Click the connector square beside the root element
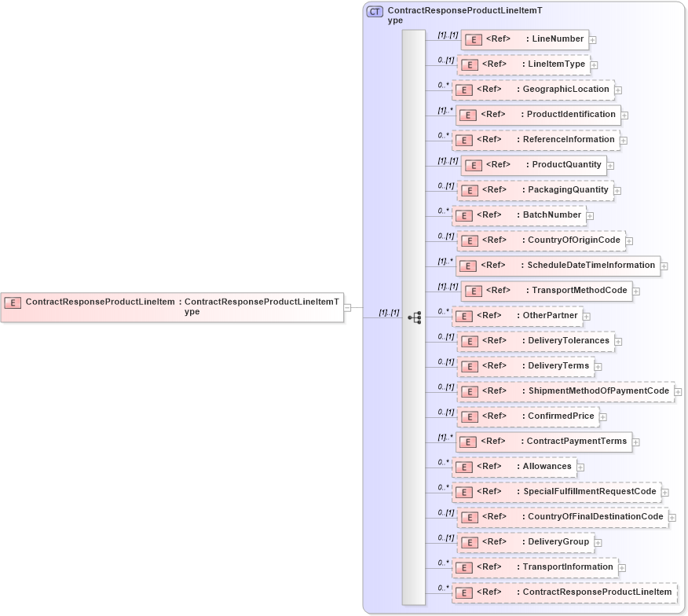This screenshot has width=688, height=616. 346,307
